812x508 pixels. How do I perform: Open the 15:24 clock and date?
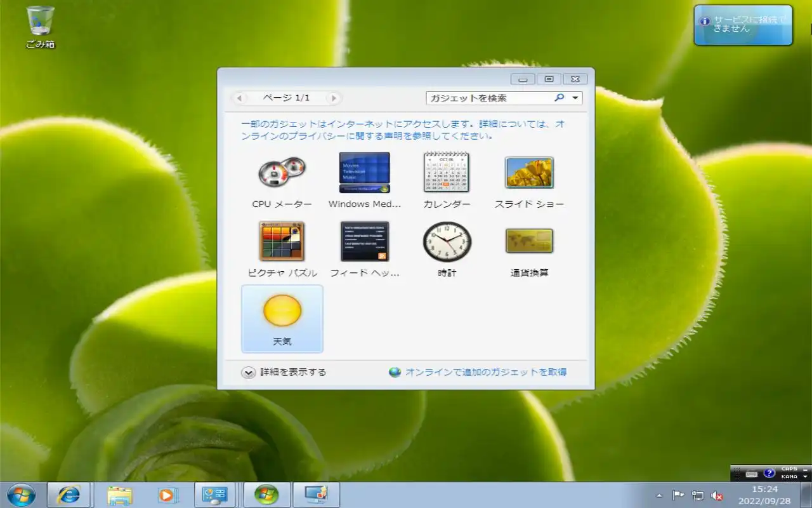click(765, 495)
